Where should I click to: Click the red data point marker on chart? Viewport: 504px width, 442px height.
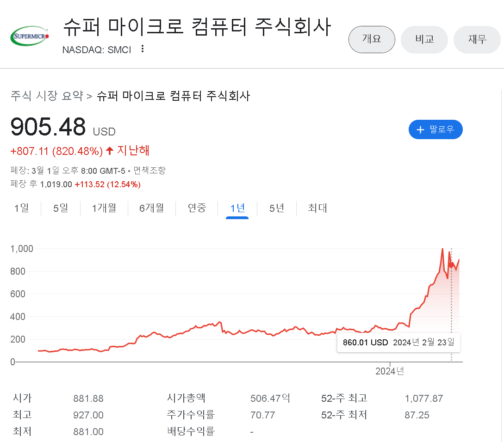point(451,264)
